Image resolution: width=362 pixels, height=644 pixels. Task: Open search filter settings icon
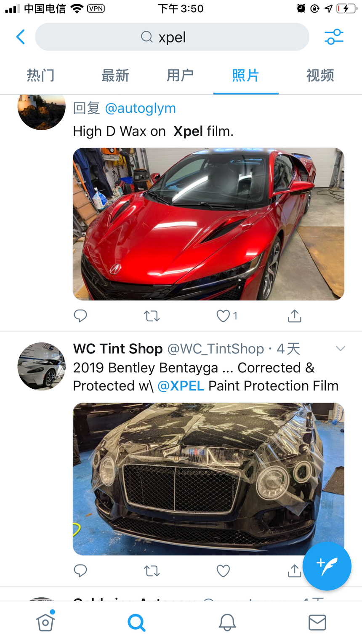(334, 37)
